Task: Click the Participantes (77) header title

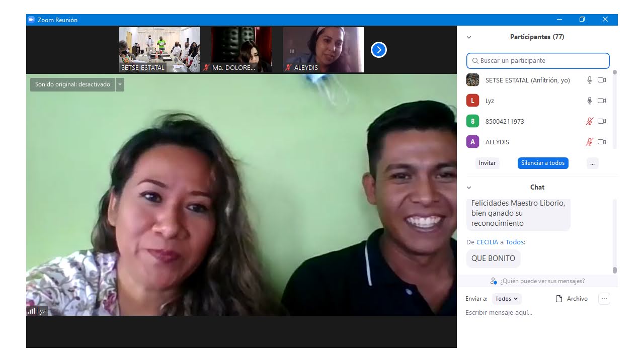Action: [x=537, y=37]
